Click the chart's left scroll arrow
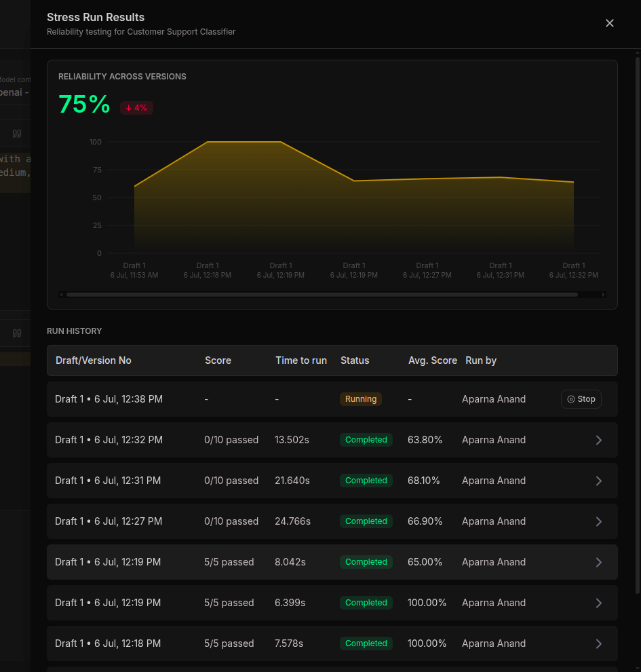The height and width of the screenshot is (672, 641). tap(62, 295)
